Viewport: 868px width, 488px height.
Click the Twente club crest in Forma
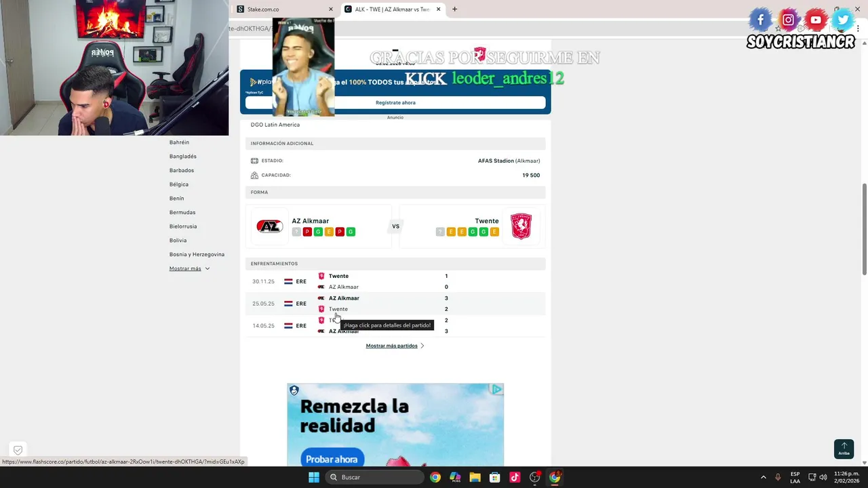521,226
